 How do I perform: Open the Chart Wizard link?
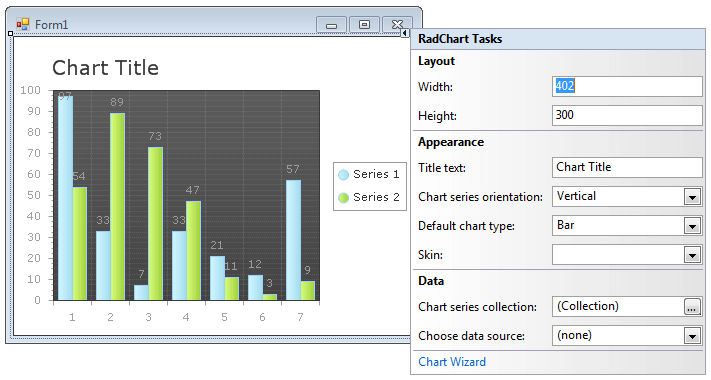tap(452, 362)
